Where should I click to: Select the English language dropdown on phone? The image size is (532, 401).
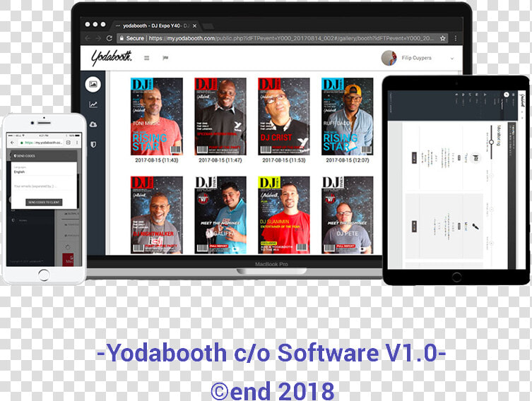tap(44, 170)
